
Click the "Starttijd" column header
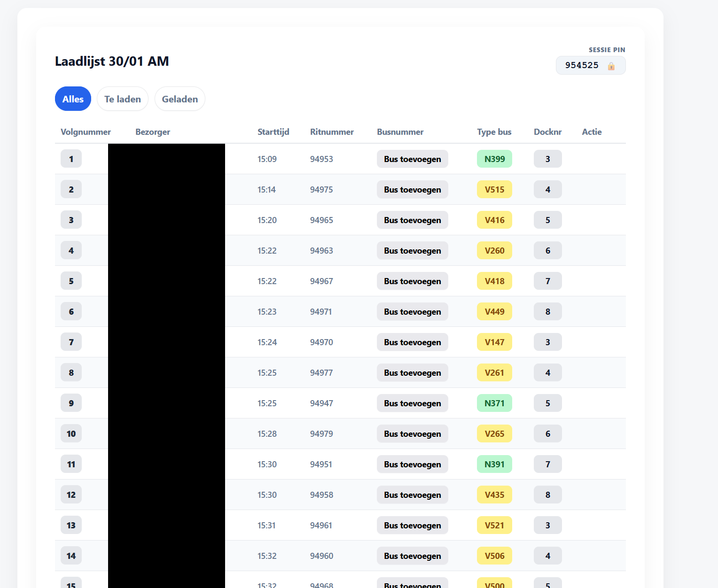(x=273, y=132)
